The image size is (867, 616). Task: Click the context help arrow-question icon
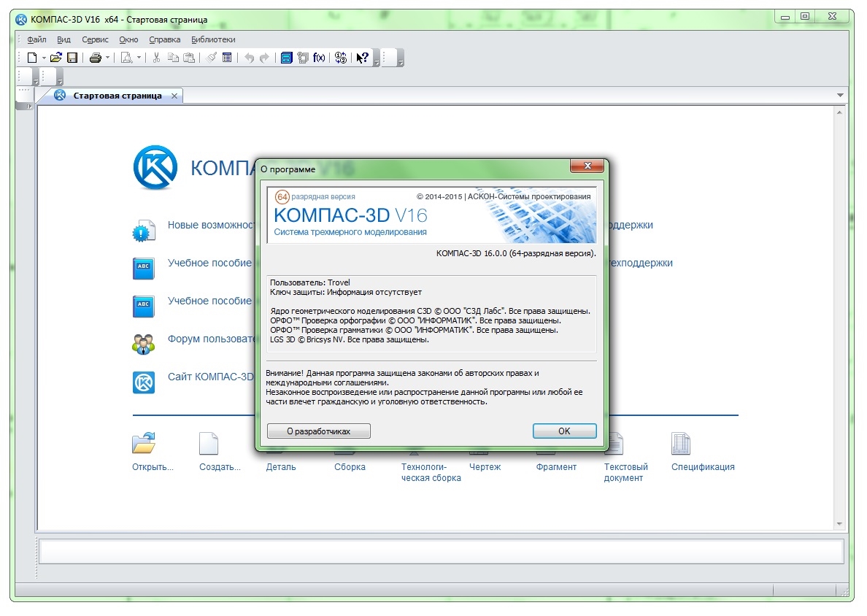click(x=362, y=58)
